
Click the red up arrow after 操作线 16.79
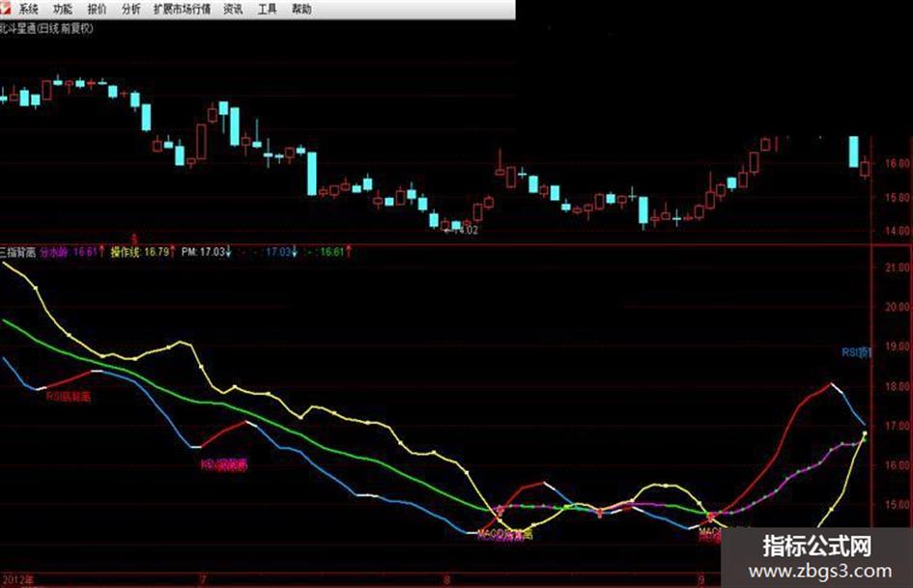pyautogui.click(x=172, y=251)
